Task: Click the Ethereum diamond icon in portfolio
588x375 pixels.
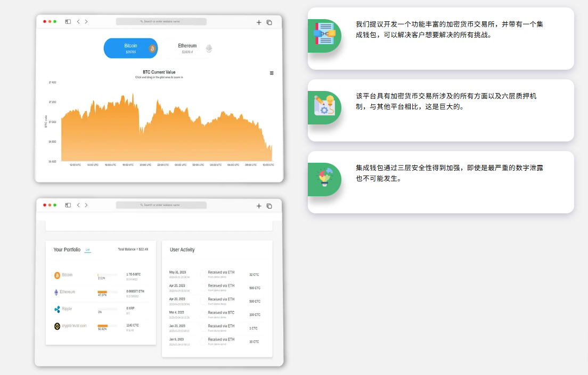Action: tap(56, 292)
